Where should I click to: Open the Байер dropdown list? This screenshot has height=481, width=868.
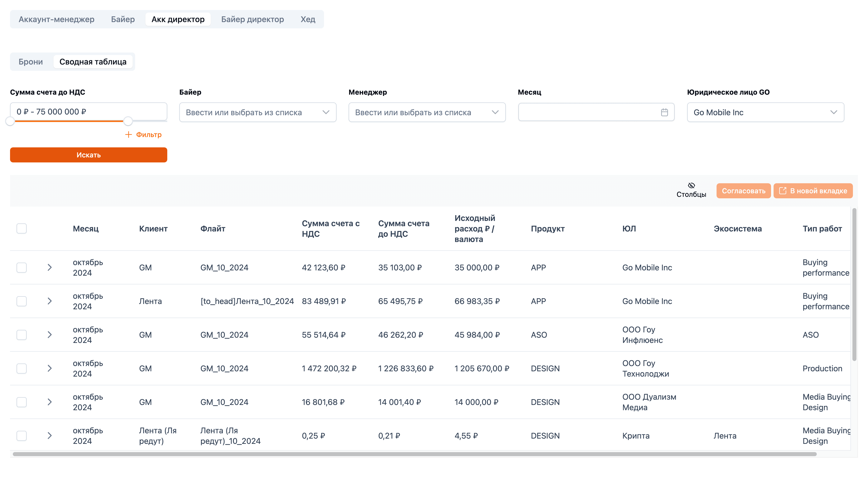coord(258,112)
